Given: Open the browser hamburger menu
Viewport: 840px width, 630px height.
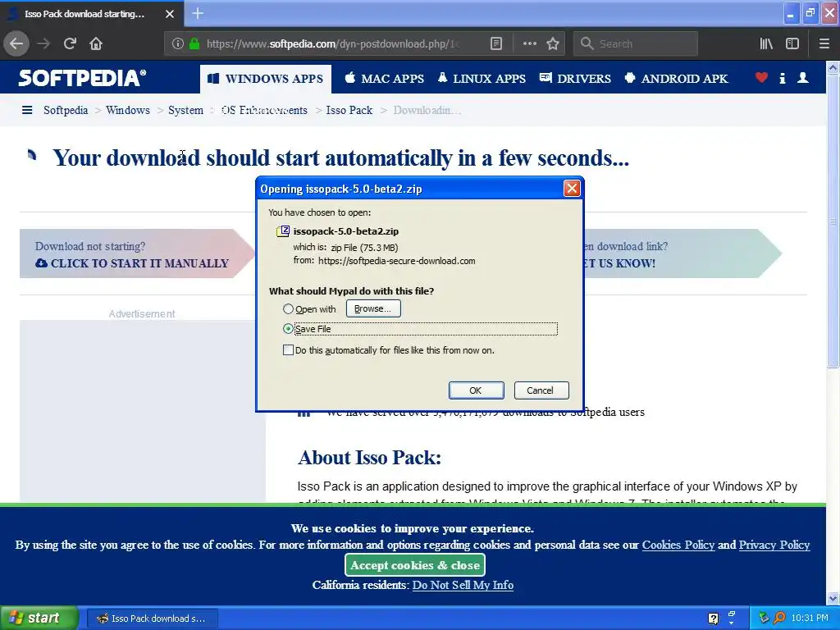Looking at the screenshot, I should [x=824, y=44].
